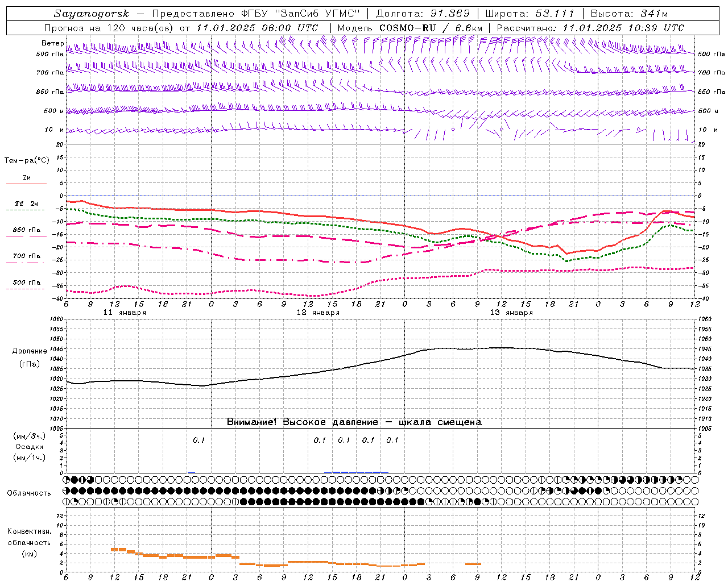Click the 'Облачность' cloudiness label
The height and width of the screenshot is (582, 728).
[x=29, y=493]
